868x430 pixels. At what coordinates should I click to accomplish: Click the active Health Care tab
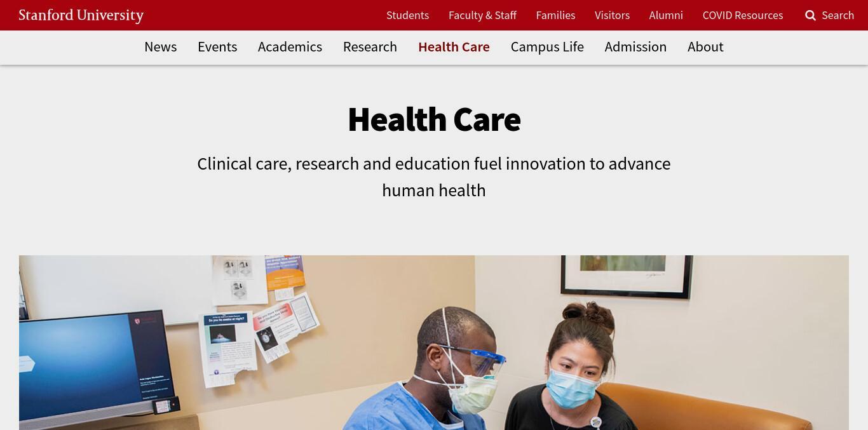click(454, 47)
